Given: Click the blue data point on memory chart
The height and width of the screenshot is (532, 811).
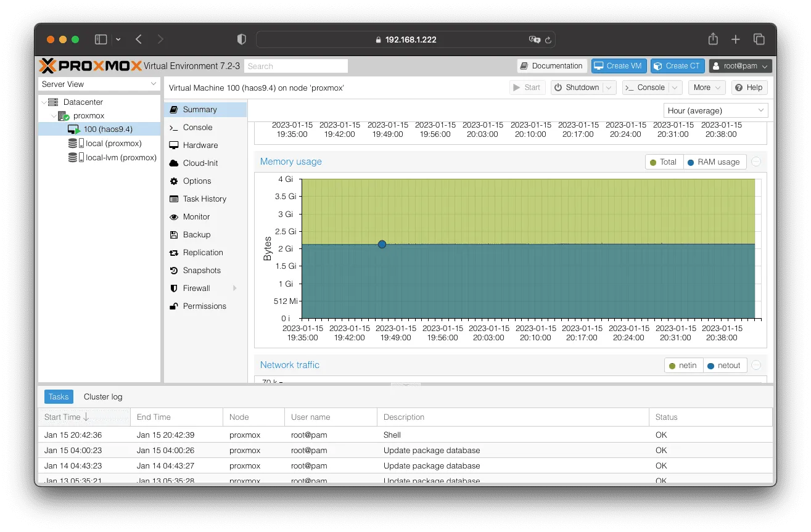Looking at the screenshot, I should pos(382,245).
